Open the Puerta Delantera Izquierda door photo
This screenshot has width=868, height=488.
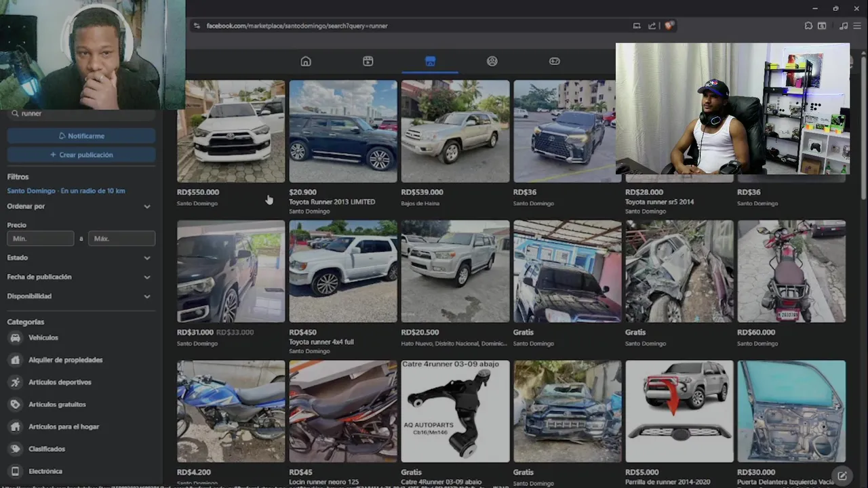[x=791, y=411]
